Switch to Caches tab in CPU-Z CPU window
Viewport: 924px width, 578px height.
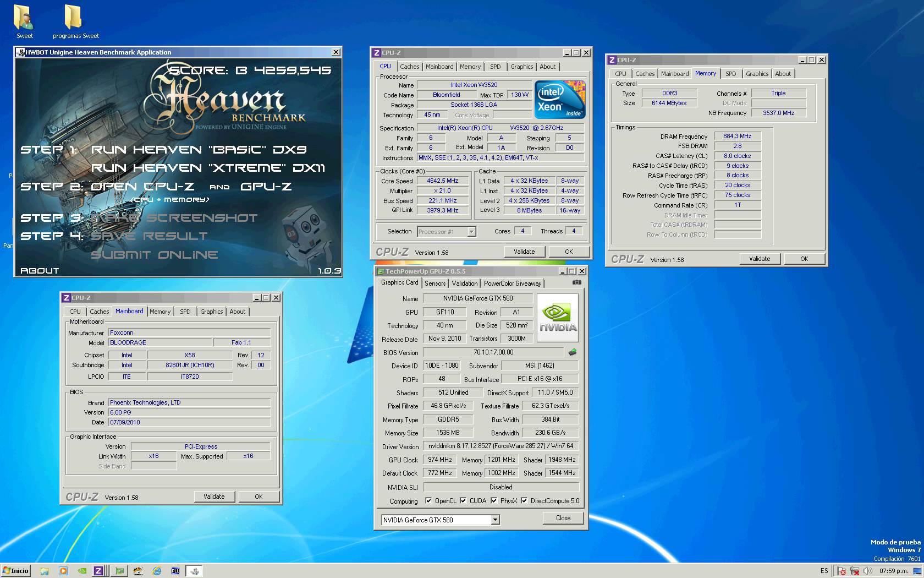click(409, 67)
